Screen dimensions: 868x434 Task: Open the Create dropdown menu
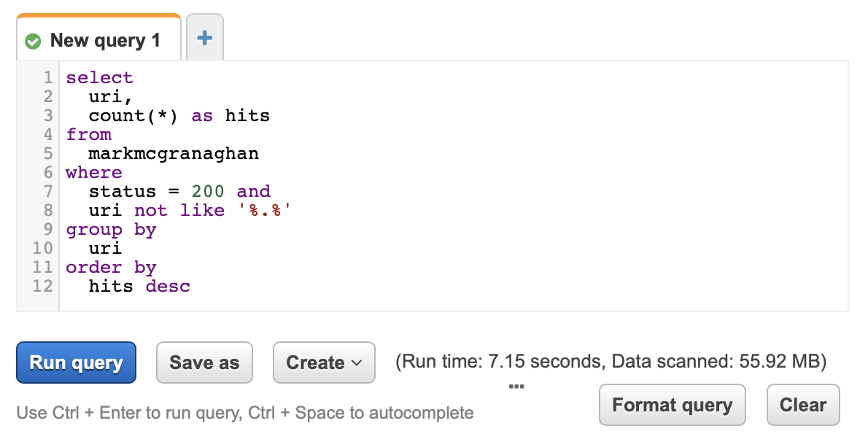click(x=324, y=363)
